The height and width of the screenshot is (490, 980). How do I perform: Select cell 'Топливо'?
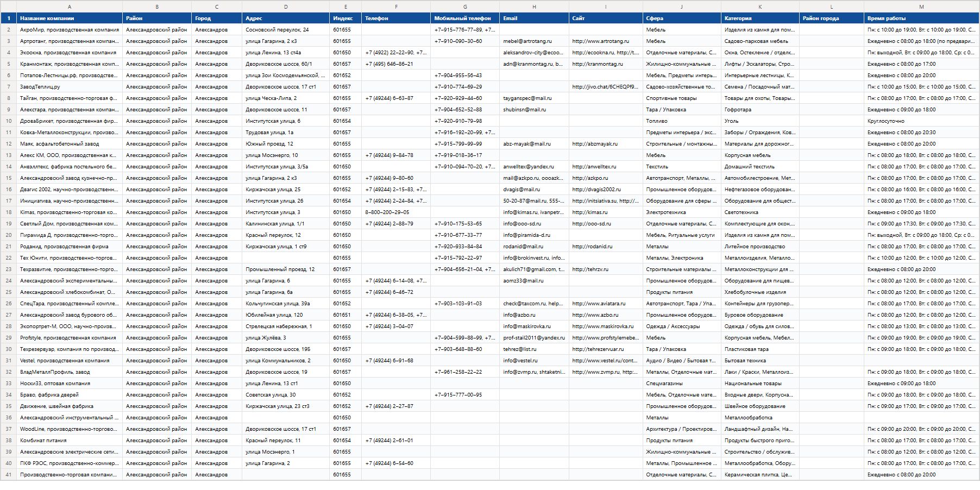click(x=682, y=121)
